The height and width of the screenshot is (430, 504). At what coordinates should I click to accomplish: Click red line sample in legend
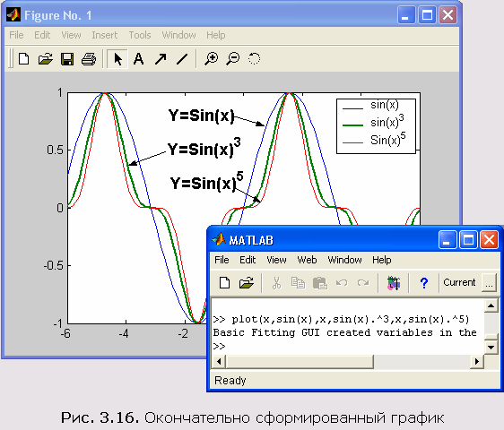click(353, 142)
